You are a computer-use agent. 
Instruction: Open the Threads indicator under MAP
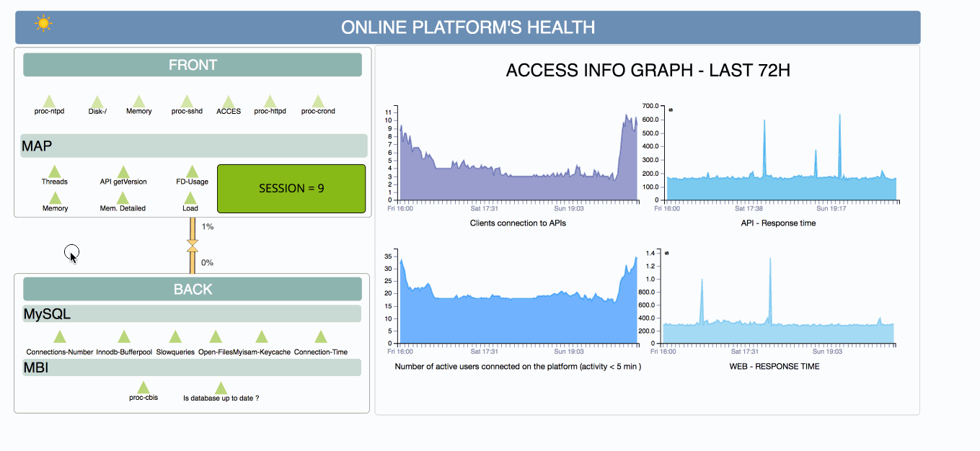[x=54, y=171]
